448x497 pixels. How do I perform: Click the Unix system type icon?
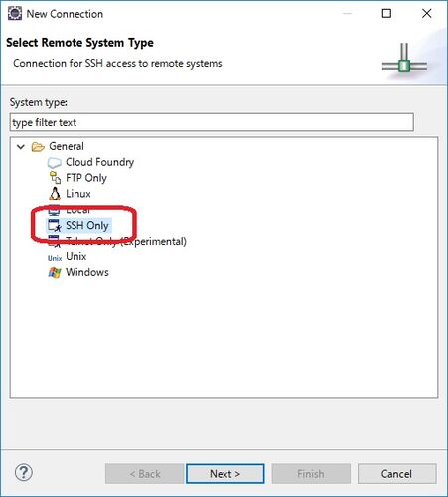[x=55, y=258]
